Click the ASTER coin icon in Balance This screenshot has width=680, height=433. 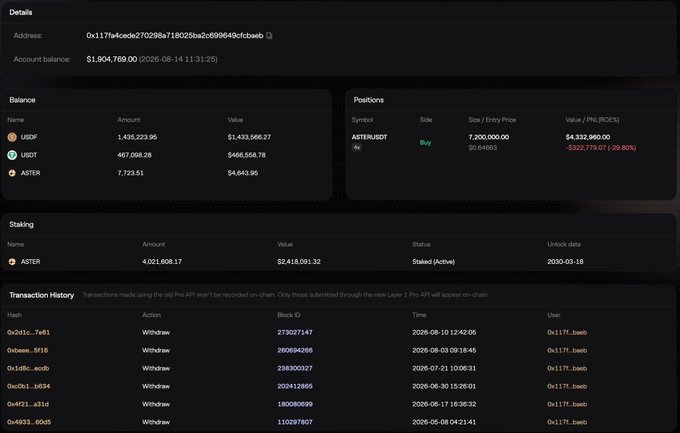click(12, 173)
